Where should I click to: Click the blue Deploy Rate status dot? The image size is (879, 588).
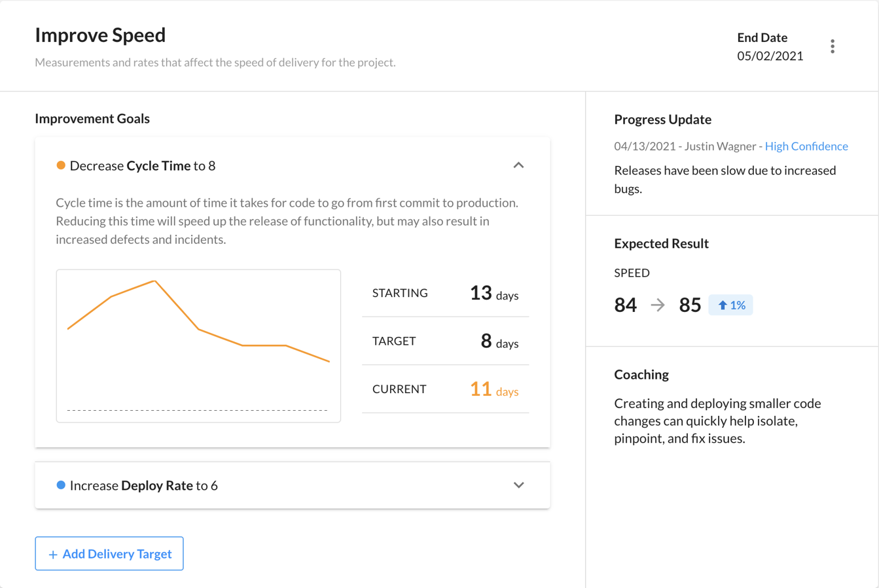(x=61, y=485)
